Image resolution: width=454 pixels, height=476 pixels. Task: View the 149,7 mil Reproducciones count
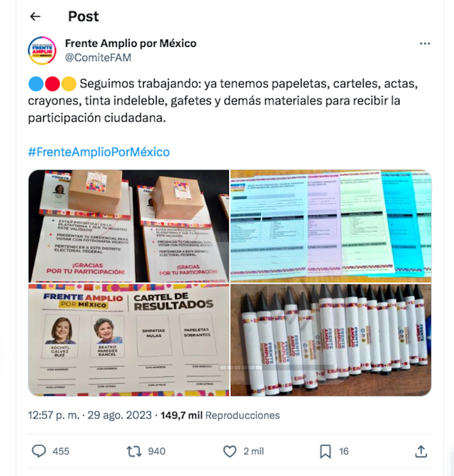point(220,415)
